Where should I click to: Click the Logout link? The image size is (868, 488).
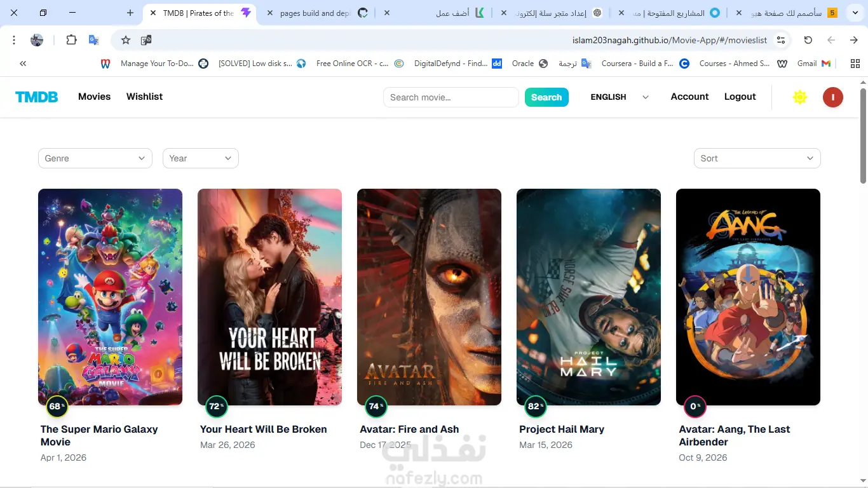point(740,97)
